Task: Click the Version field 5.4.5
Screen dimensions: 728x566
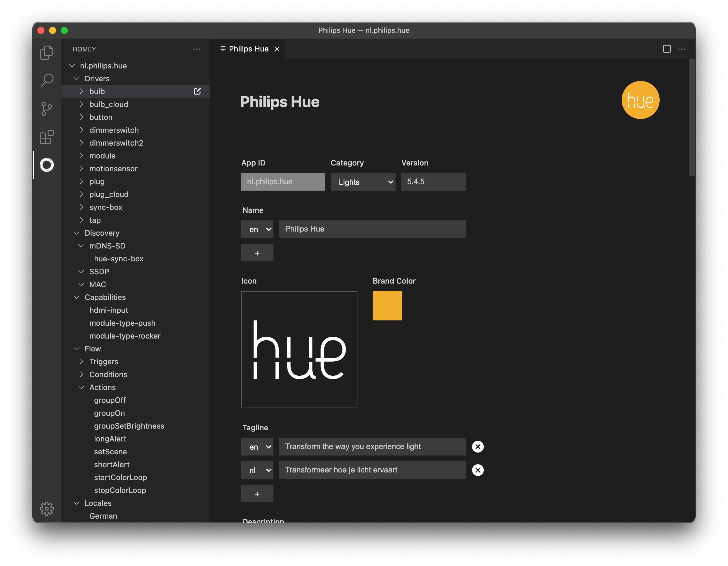Action: pos(433,182)
